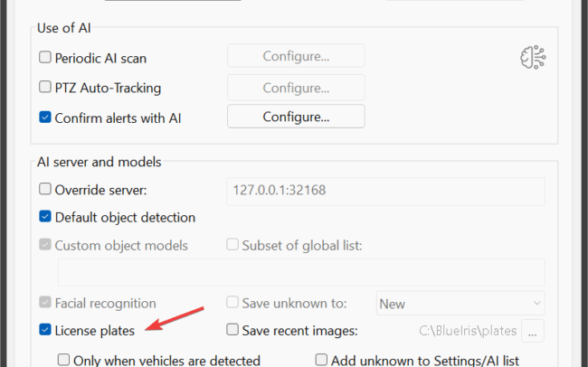
Task: Click Configure beside PTZ Auto-Tracking
Action: [296, 88]
